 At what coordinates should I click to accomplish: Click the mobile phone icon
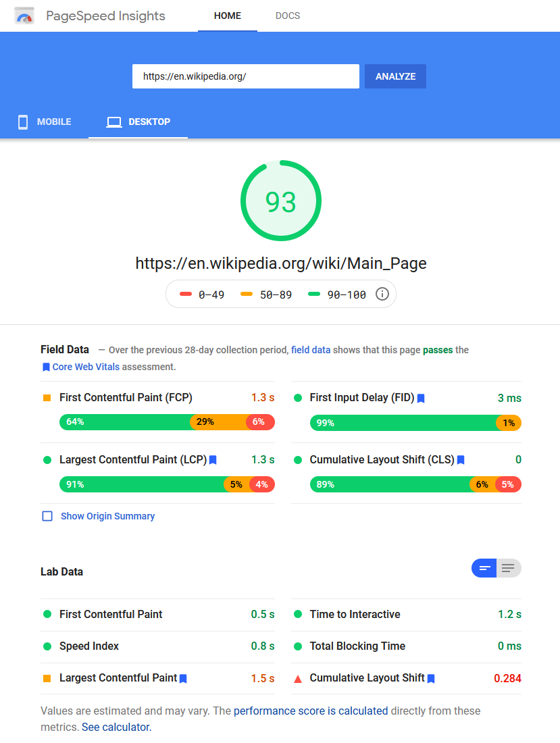click(x=23, y=122)
